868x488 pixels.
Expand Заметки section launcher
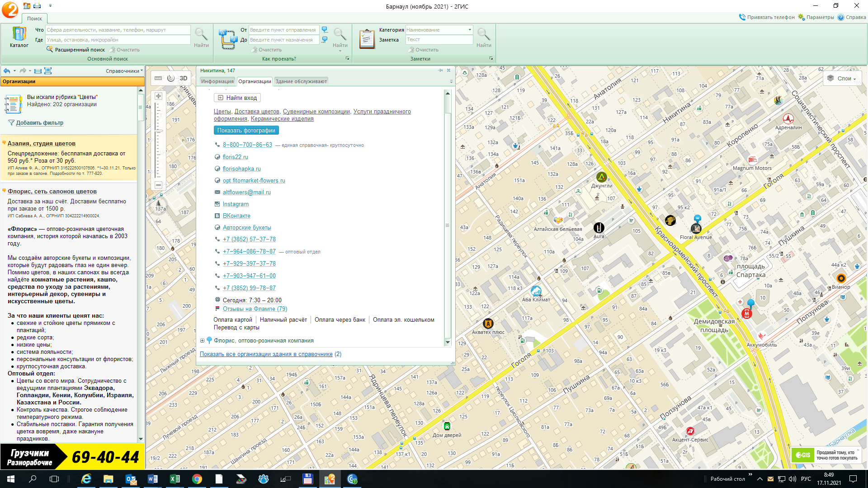491,59
